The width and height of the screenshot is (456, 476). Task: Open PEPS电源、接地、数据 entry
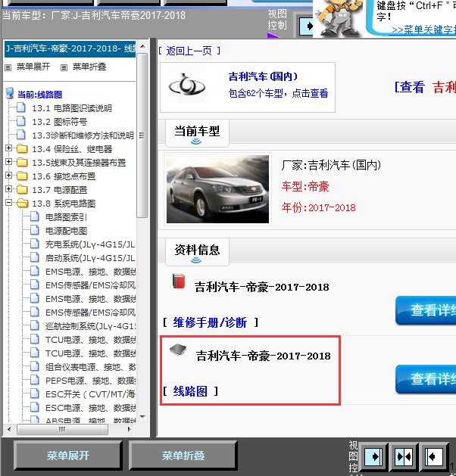pyautogui.click(x=90, y=381)
